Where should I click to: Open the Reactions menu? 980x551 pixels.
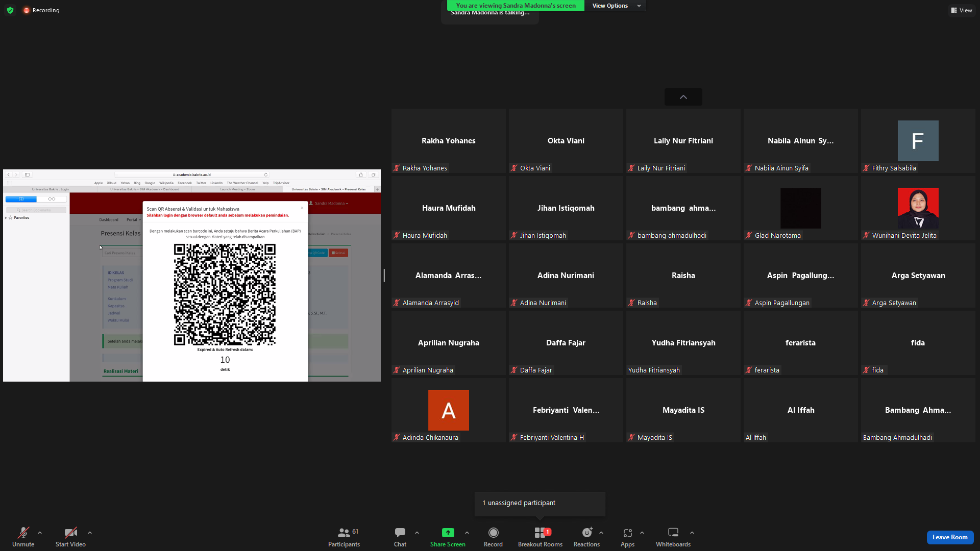587,537
